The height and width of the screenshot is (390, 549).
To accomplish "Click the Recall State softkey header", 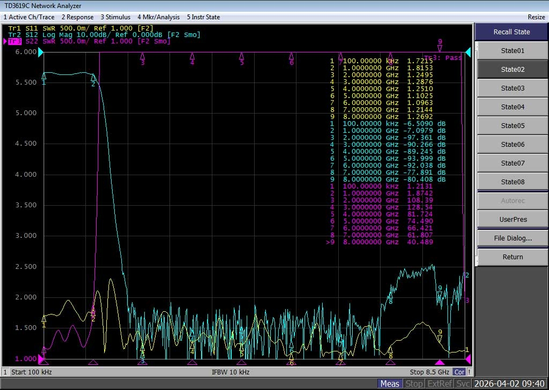I will pyautogui.click(x=512, y=32).
